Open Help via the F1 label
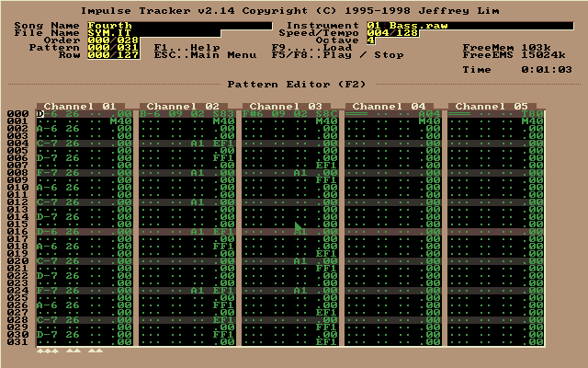Viewport: 588px width, 368px height. (x=175, y=48)
